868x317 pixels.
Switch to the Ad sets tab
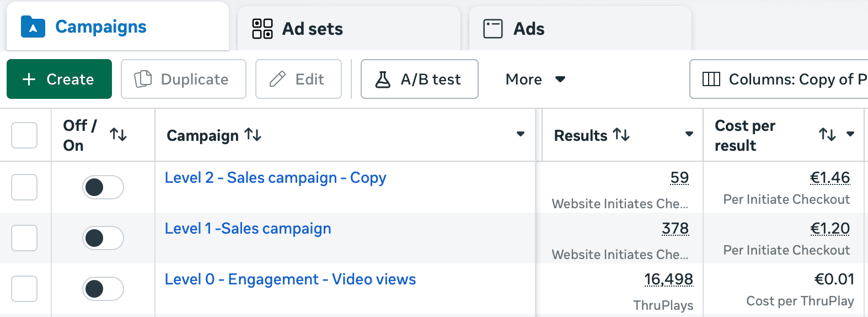pos(349,29)
